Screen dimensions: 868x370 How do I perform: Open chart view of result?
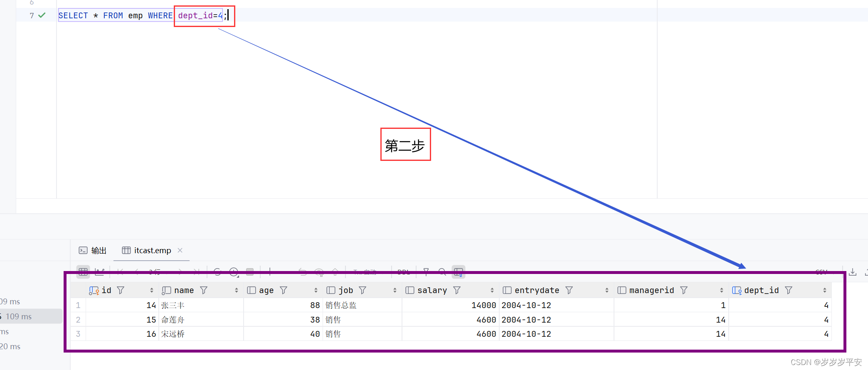pos(100,272)
